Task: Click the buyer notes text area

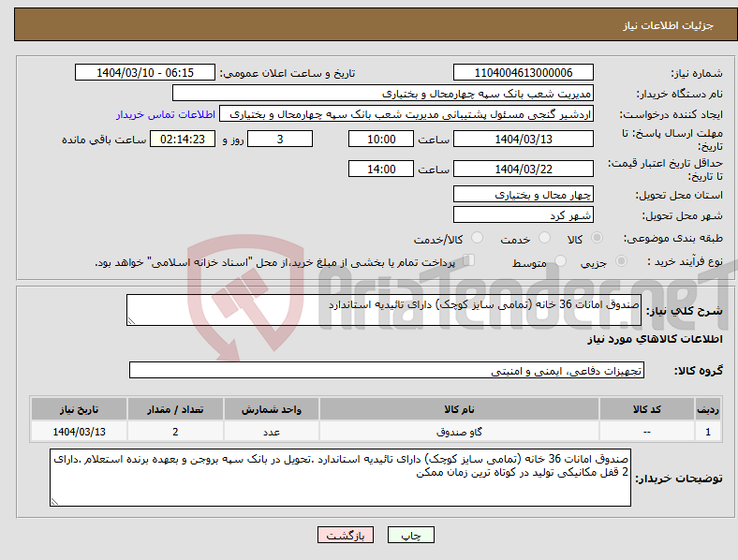Action: (340, 478)
